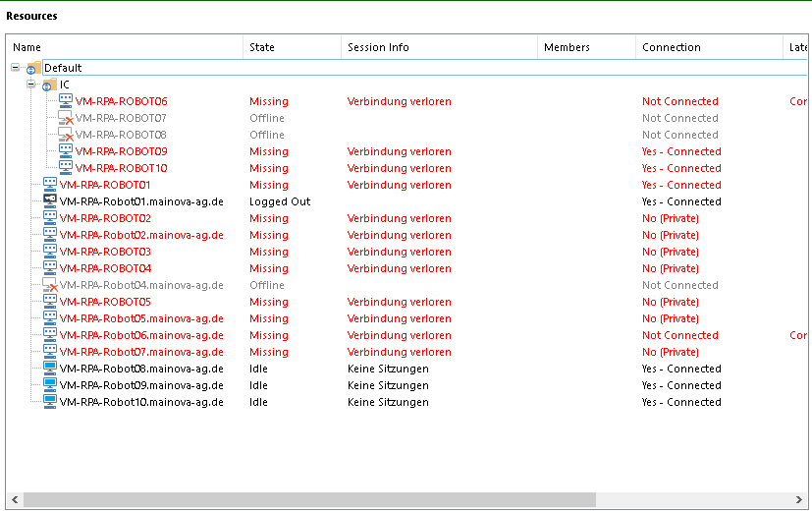Collapse the Default group tree node
The width and height of the screenshot is (812, 513).
16,68
